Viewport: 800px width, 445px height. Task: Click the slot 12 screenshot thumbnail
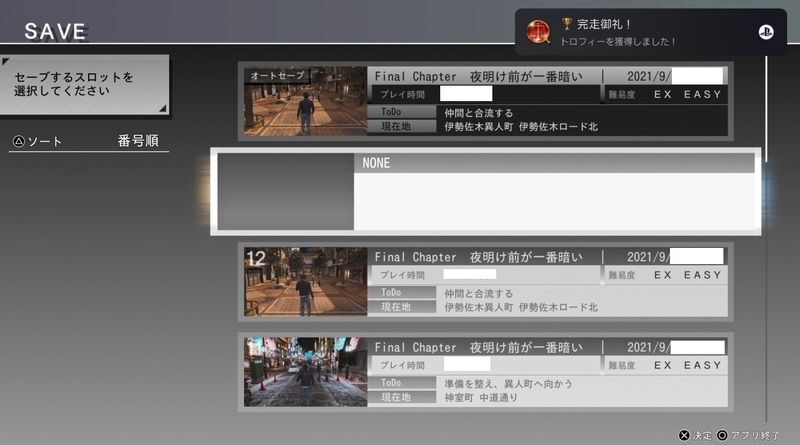point(305,283)
